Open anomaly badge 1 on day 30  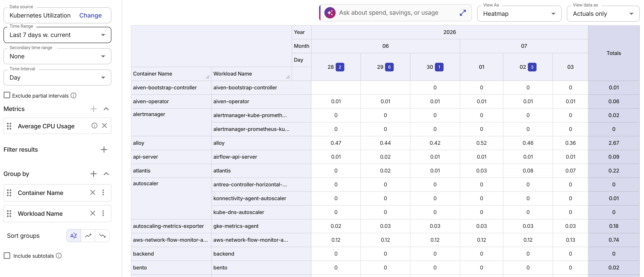click(x=439, y=67)
